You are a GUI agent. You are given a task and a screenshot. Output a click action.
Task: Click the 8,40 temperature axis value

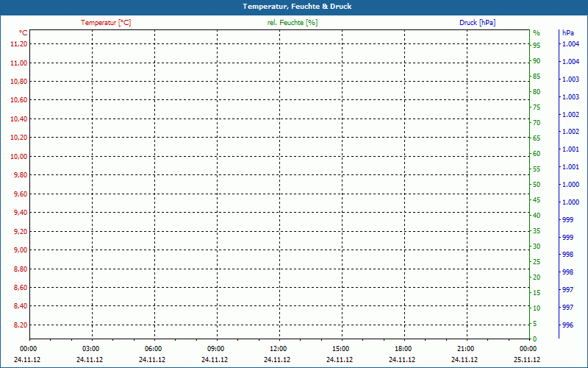click(x=21, y=306)
